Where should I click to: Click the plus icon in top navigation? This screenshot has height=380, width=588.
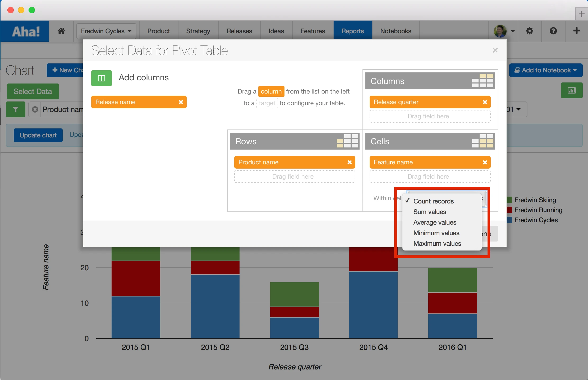pos(577,31)
